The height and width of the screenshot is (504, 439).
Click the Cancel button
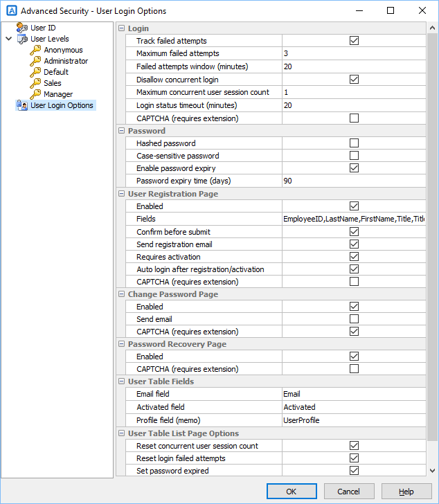[349, 492]
